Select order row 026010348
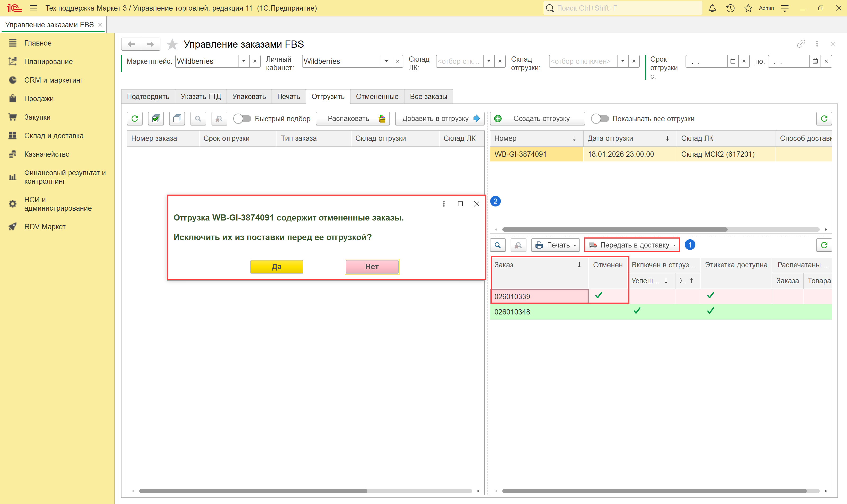Screen dimensions: 847x504 pos(512,312)
